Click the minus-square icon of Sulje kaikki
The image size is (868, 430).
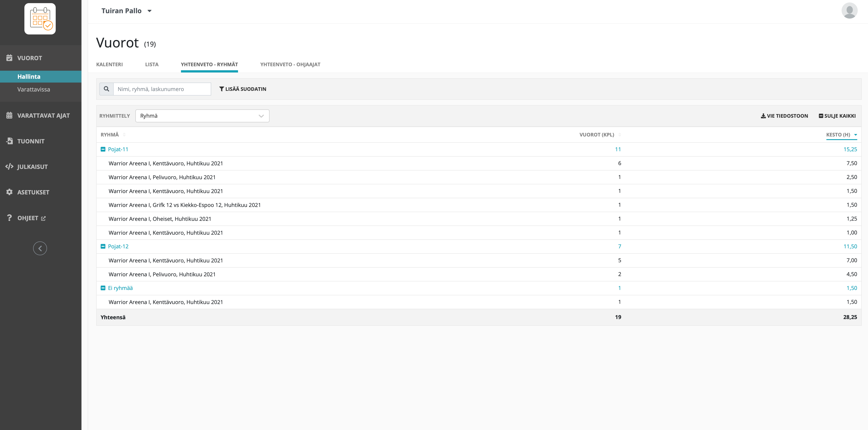point(821,116)
